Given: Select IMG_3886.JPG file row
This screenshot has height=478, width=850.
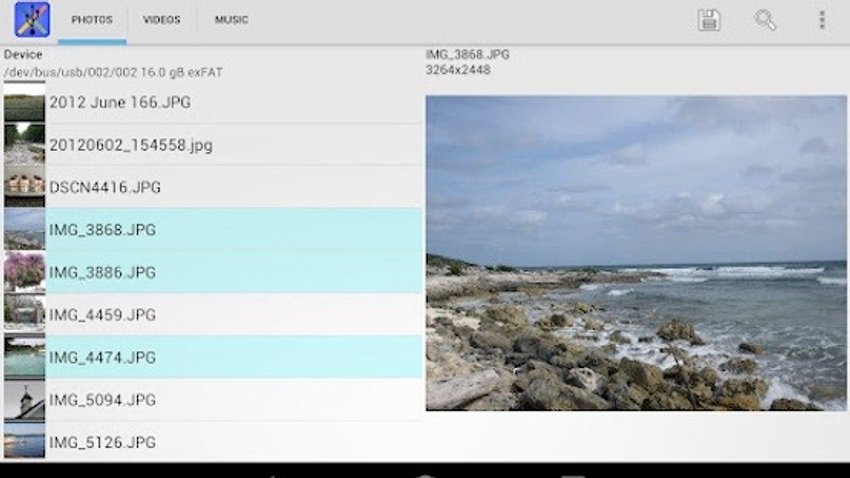Looking at the screenshot, I should 212,272.
